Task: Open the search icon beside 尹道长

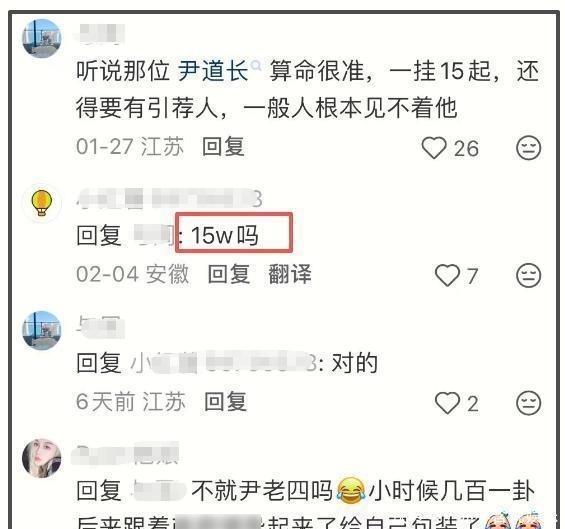Action: tap(256, 66)
